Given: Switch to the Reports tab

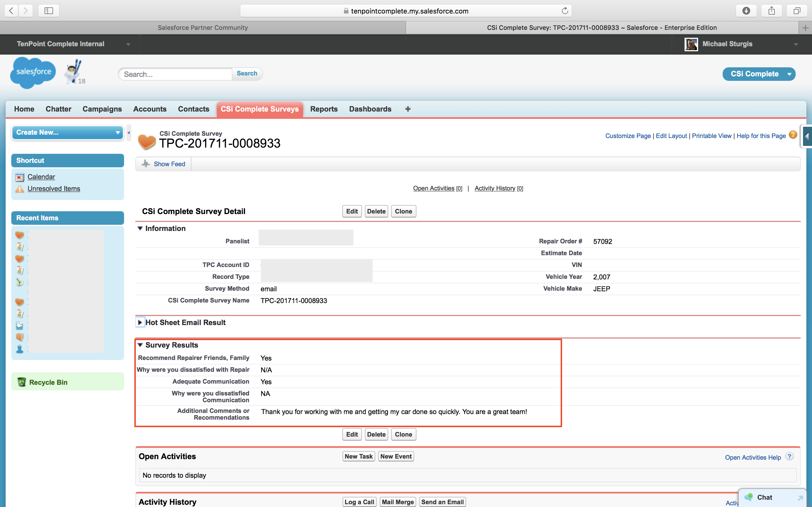Looking at the screenshot, I should click(323, 109).
